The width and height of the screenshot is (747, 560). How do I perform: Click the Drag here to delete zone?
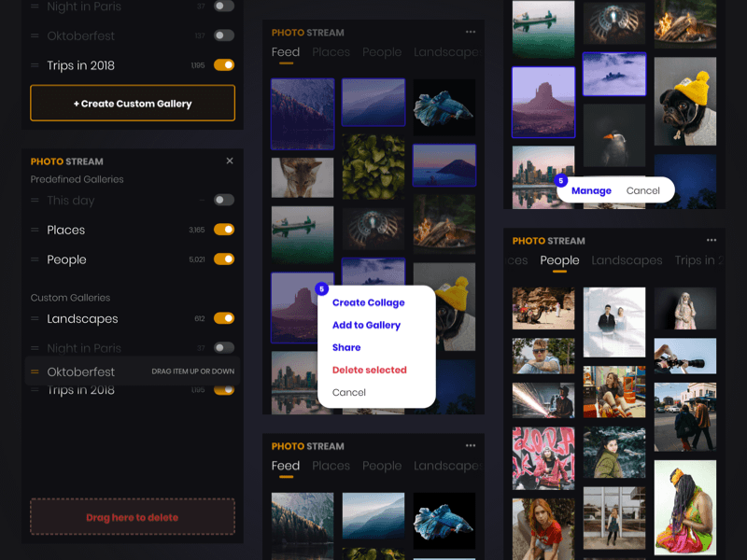pos(133,517)
